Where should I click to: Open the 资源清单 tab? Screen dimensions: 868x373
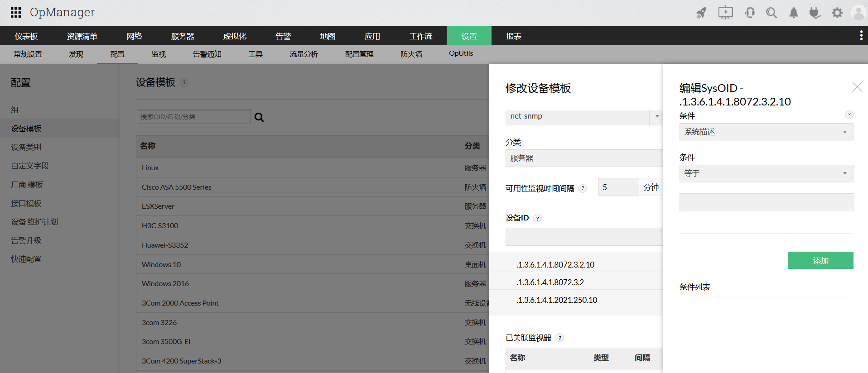coord(82,36)
